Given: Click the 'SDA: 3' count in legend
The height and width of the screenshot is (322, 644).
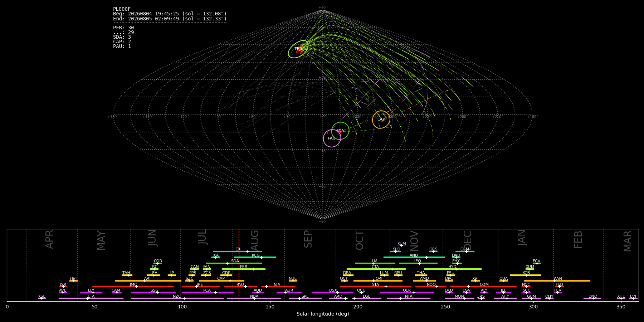Looking at the screenshot, I should coord(122,37).
